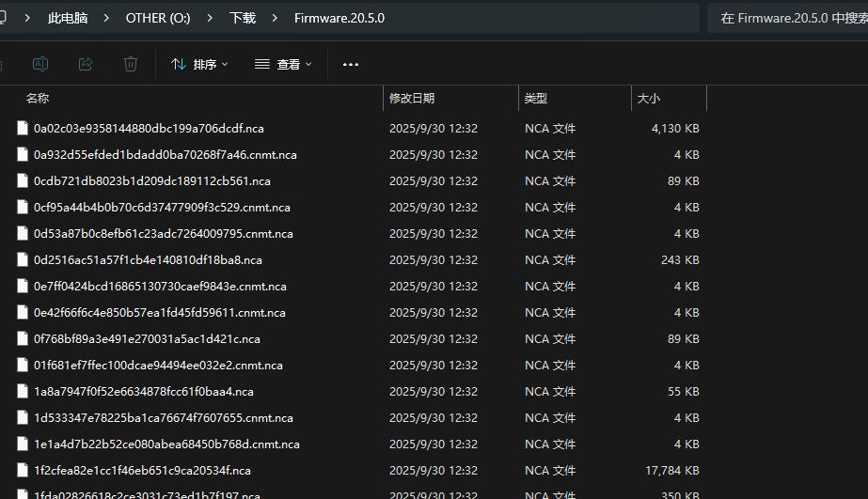Click the file icon of 1f2cfea82e1cc1f46eb651c9ca20534f.nca
The height and width of the screenshot is (499, 868).
(23, 470)
